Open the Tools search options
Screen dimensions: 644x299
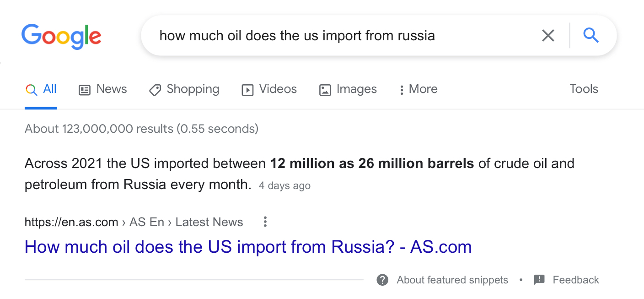[584, 89]
